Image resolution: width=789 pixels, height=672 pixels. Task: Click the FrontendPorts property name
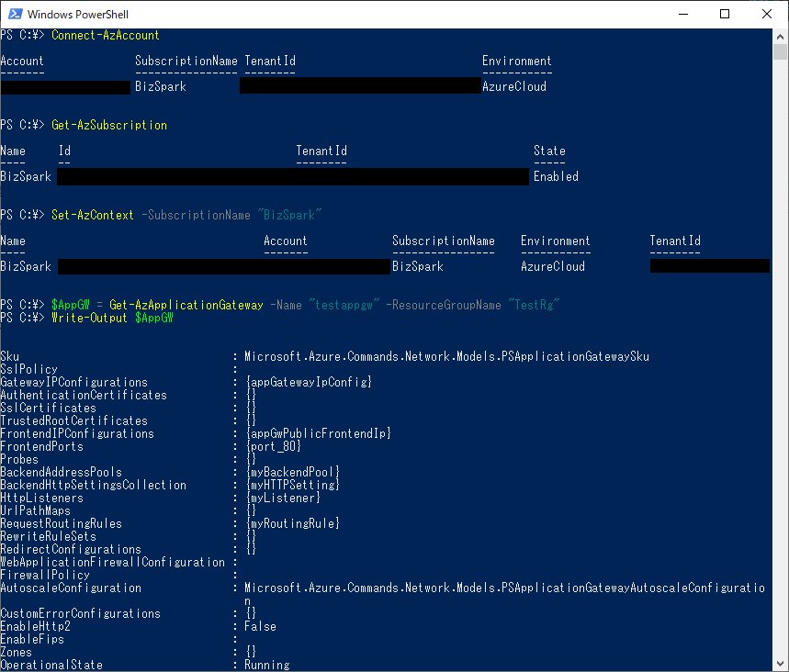pos(41,447)
